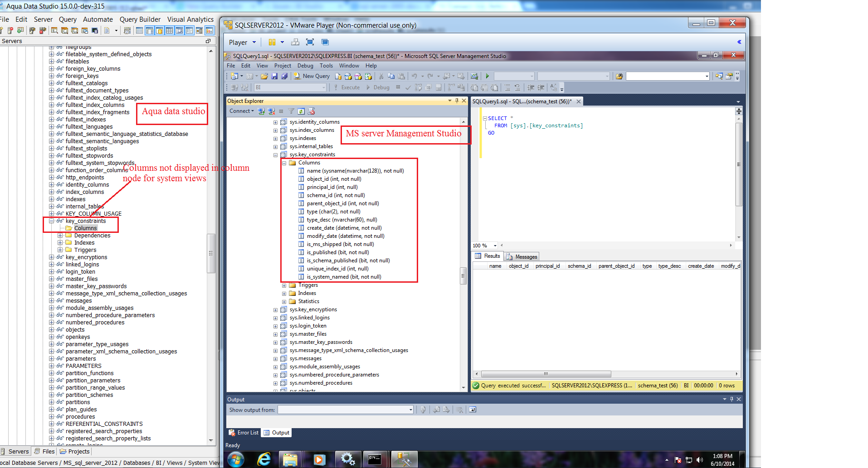
Task: Click the Object Explorer vertical scrollbar thumb
Action: point(463,276)
